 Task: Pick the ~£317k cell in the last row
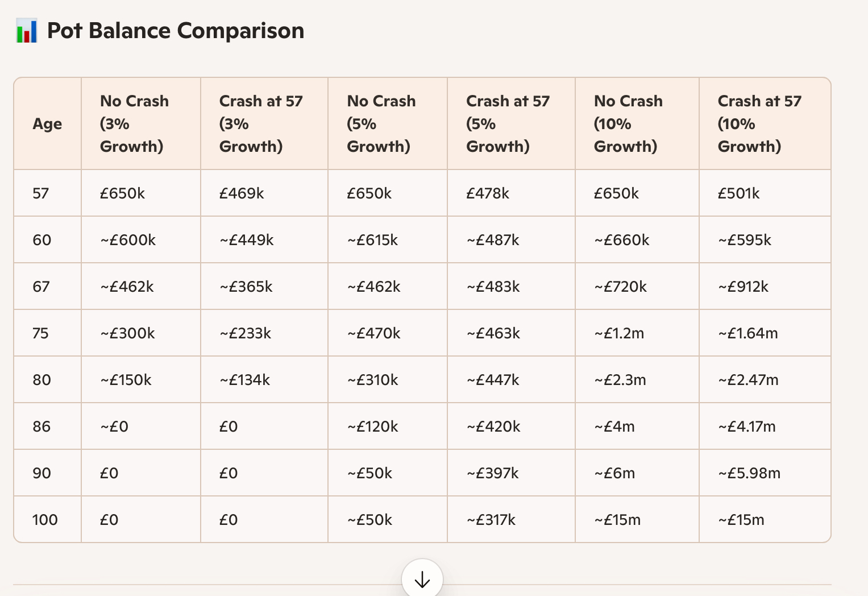click(x=491, y=520)
